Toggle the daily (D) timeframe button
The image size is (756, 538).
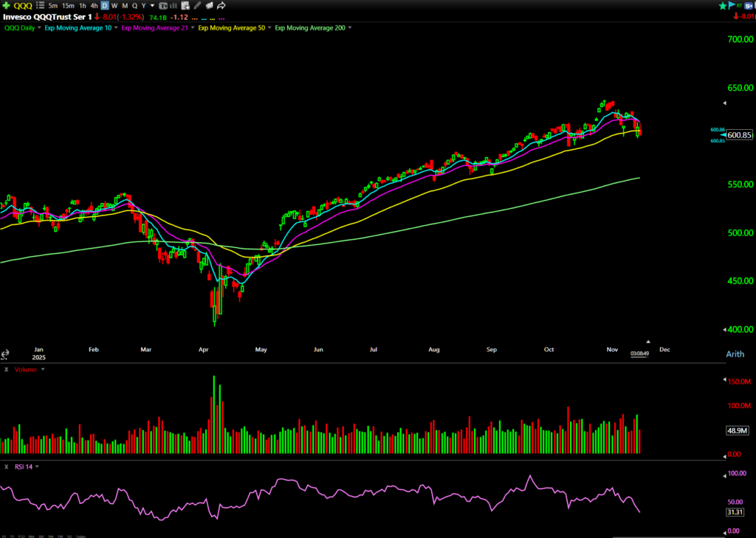coord(105,6)
